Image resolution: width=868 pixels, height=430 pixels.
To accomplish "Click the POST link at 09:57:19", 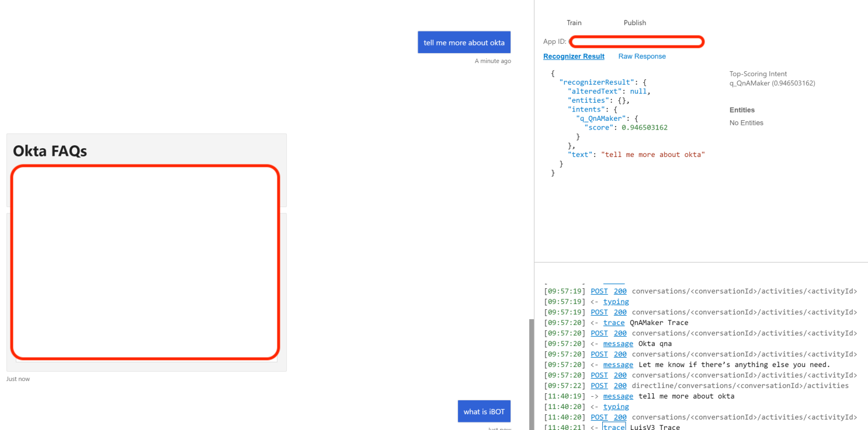I will [x=599, y=291].
